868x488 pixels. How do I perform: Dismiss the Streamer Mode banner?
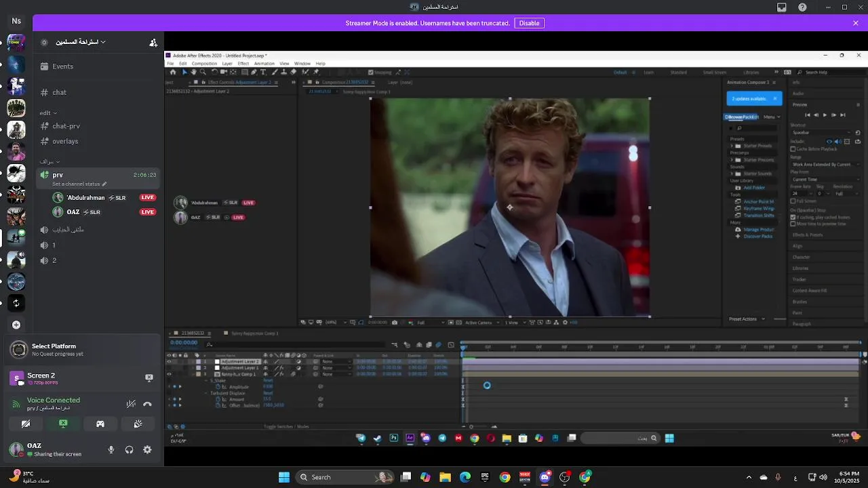click(856, 23)
